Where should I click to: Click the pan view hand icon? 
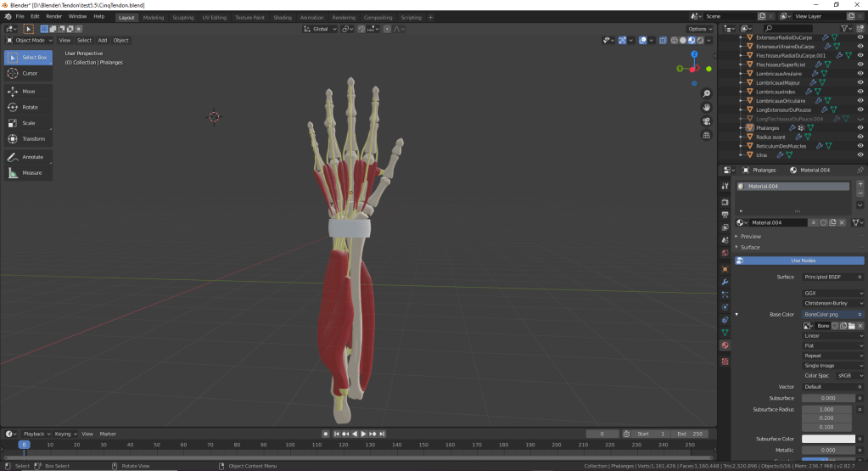(x=706, y=107)
